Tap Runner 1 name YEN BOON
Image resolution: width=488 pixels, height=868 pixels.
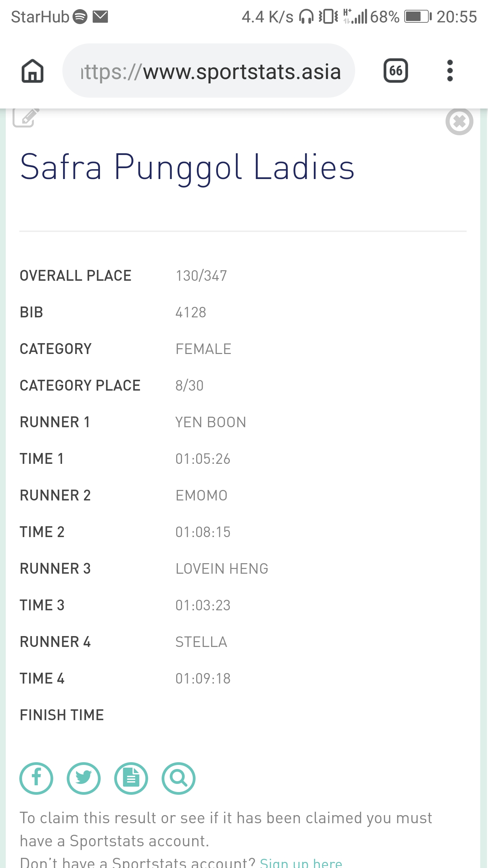(210, 422)
